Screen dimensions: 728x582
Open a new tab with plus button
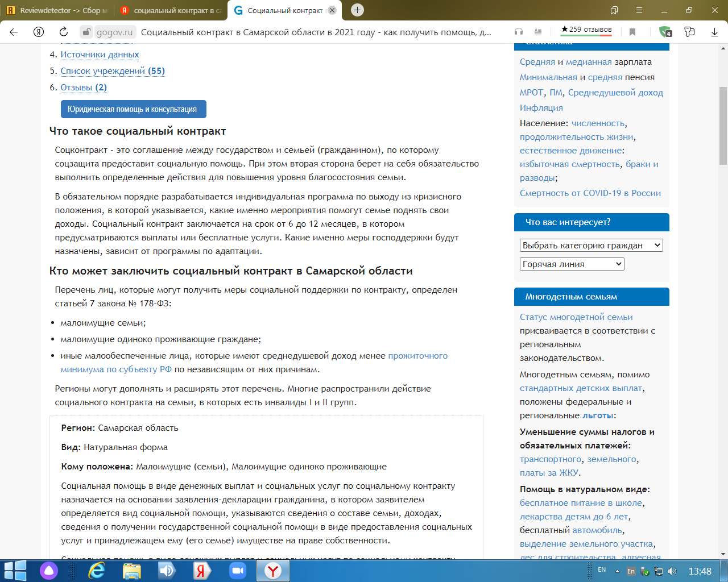click(x=357, y=10)
